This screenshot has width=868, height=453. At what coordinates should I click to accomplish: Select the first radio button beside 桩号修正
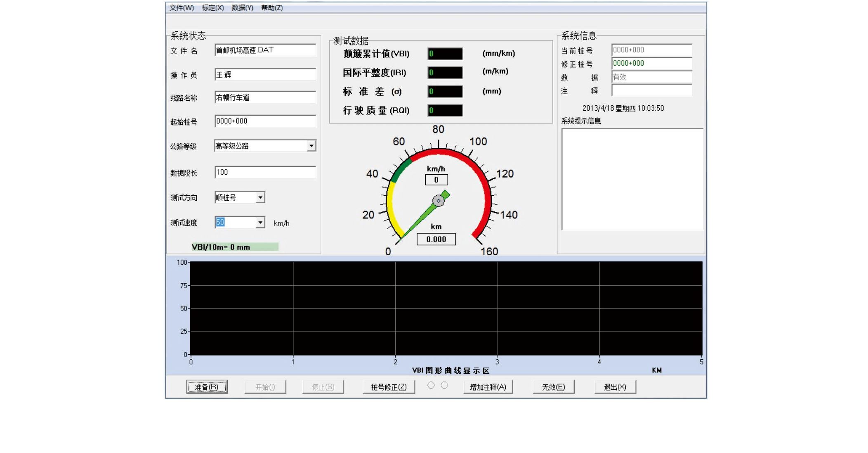431,385
